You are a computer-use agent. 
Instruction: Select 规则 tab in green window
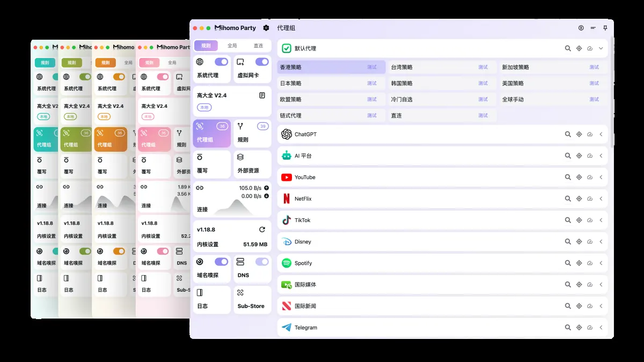[72, 62]
